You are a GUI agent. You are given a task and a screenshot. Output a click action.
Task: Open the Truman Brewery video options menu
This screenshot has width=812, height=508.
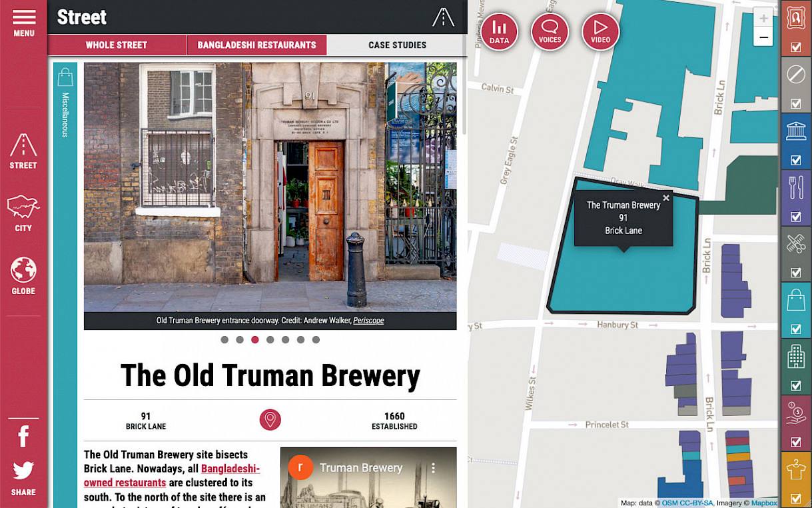[x=433, y=468]
